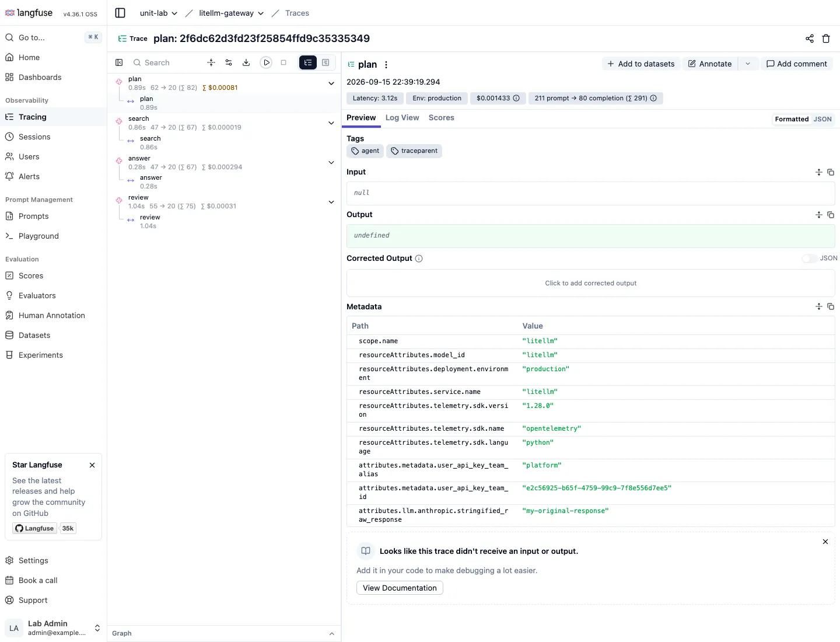Switch to the Scores tab

point(442,117)
